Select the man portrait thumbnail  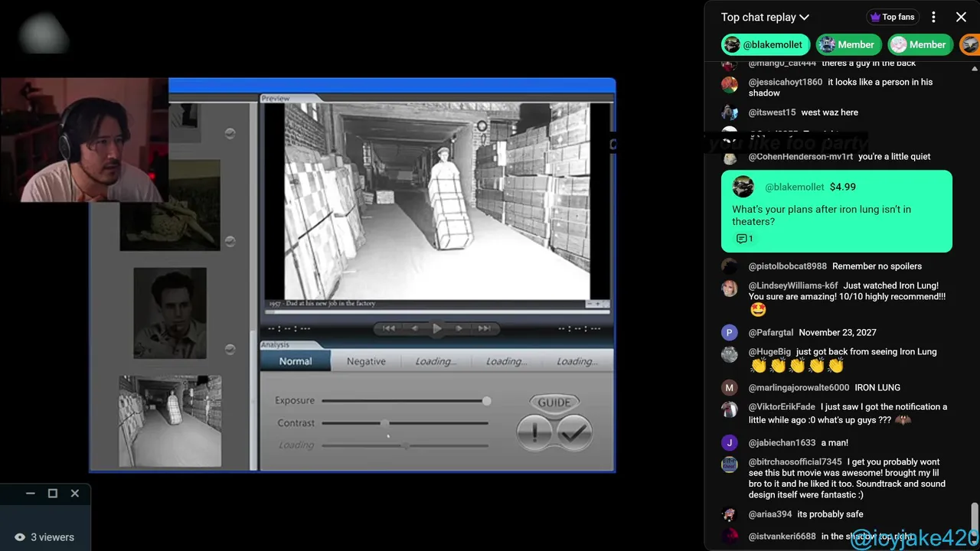pyautogui.click(x=170, y=313)
